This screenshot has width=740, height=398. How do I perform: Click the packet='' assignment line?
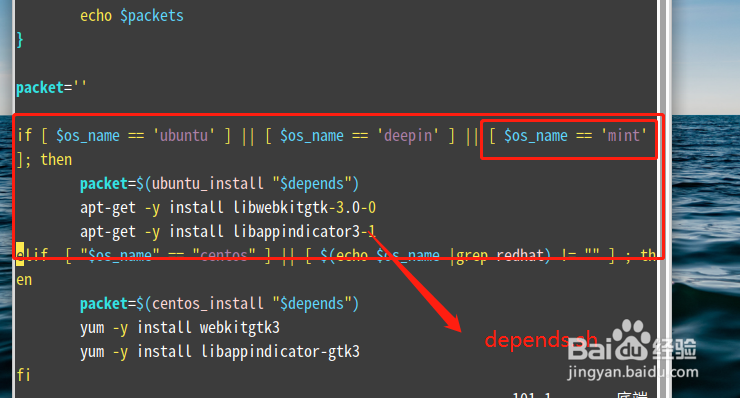51,88
